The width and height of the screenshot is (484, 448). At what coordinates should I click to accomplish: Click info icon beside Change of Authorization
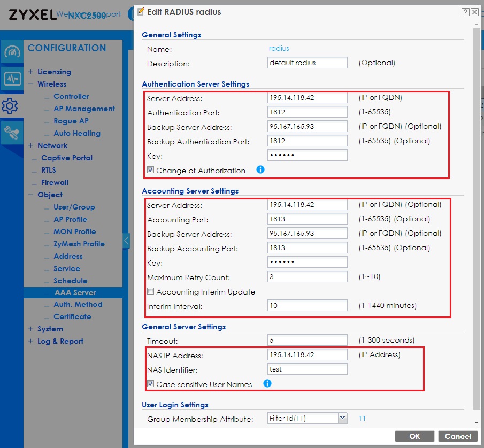click(x=260, y=170)
